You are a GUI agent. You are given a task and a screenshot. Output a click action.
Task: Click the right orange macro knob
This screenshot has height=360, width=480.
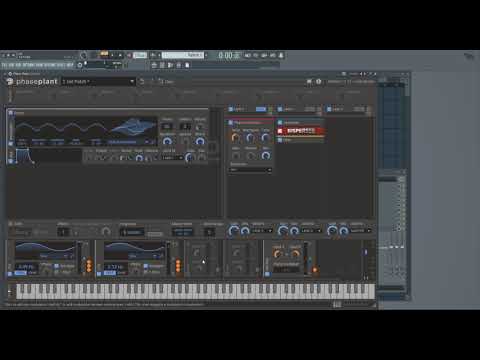tap(295, 254)
